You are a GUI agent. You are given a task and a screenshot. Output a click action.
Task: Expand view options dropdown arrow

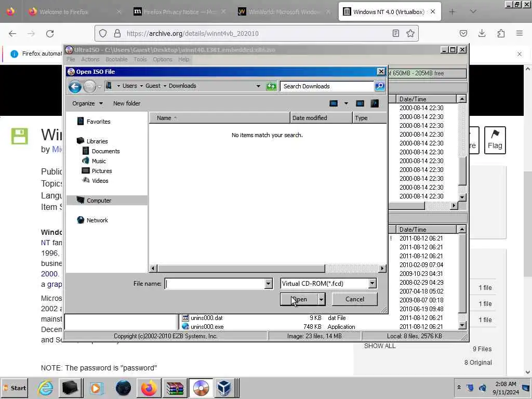click(346, 103)
